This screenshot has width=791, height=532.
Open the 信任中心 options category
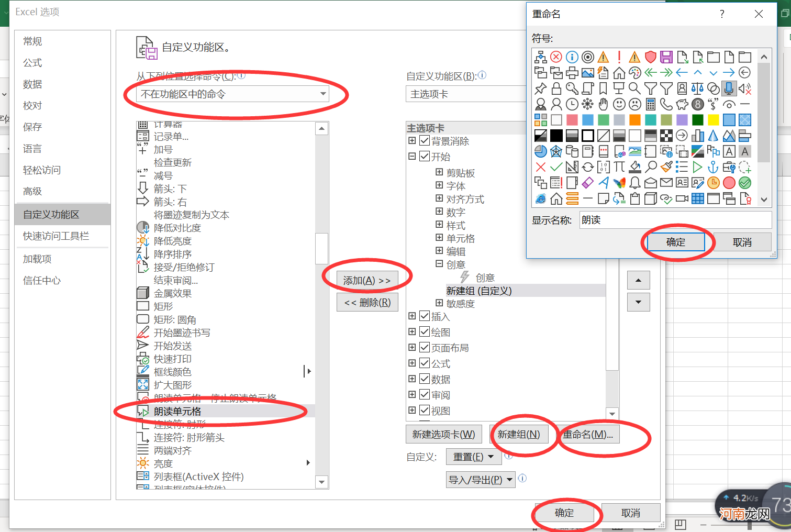point(62,281)
